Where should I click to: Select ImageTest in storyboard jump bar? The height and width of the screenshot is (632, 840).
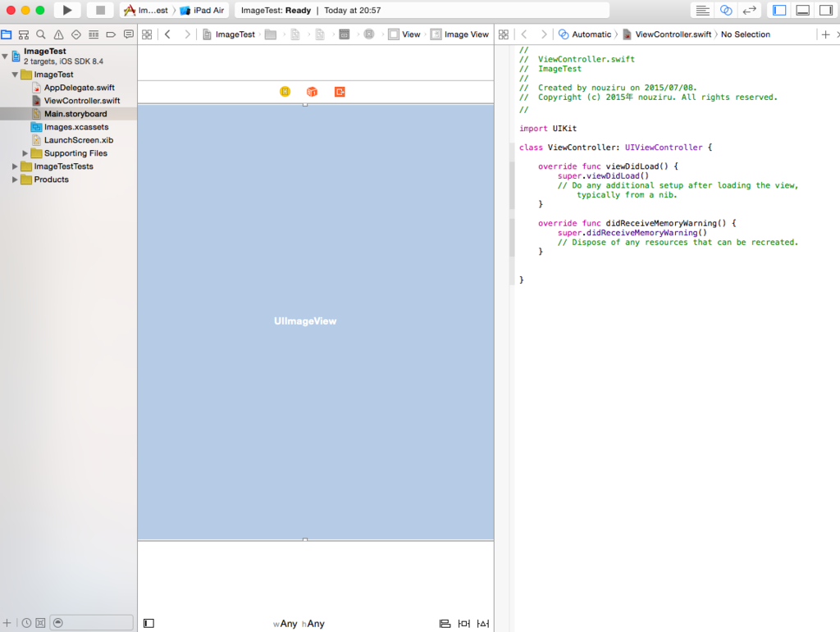pyautogui.click(x=229, y=34)
